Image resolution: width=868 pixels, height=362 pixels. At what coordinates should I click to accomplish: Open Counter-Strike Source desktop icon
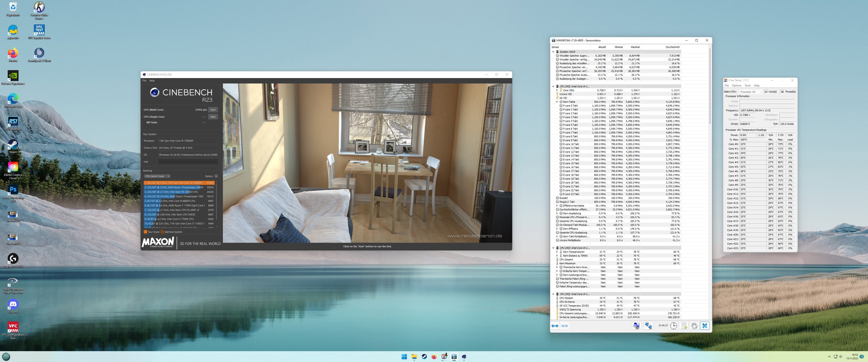(x=39, y=10)
